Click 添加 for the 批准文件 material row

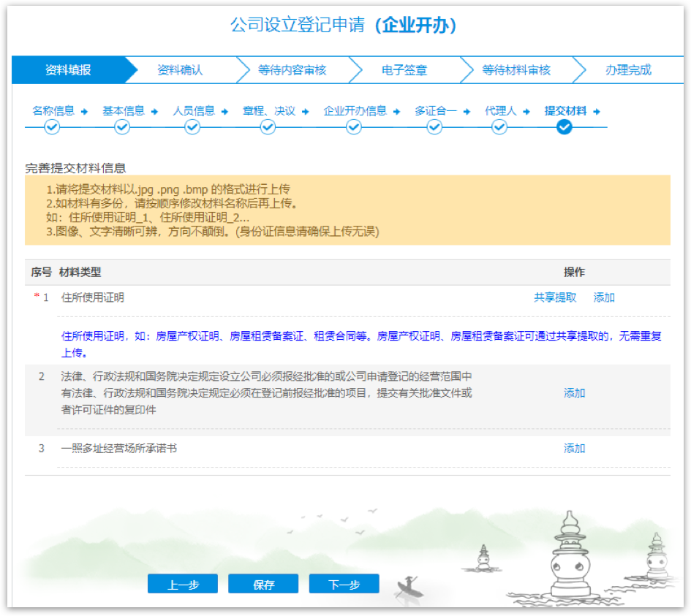[x=575, y=393]
